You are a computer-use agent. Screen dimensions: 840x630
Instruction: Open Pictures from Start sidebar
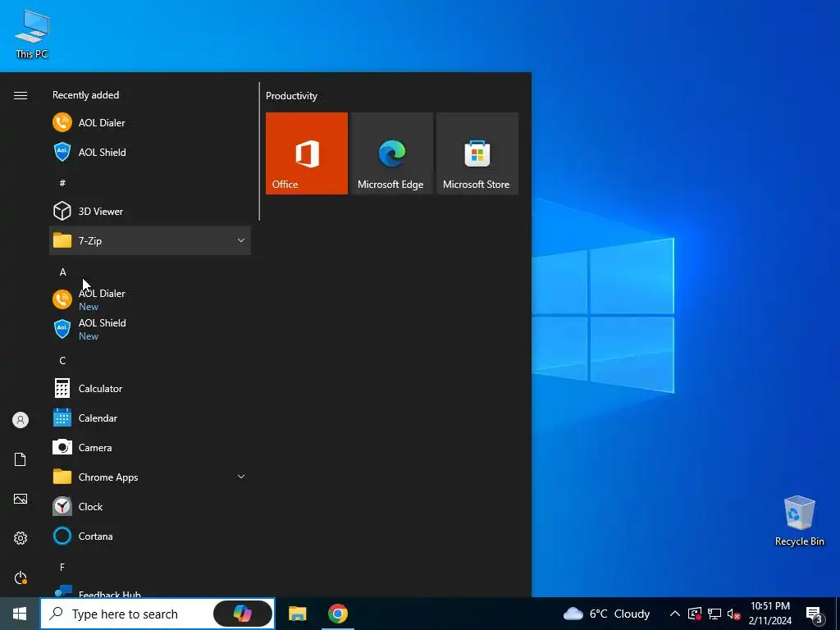pos(21,499)
